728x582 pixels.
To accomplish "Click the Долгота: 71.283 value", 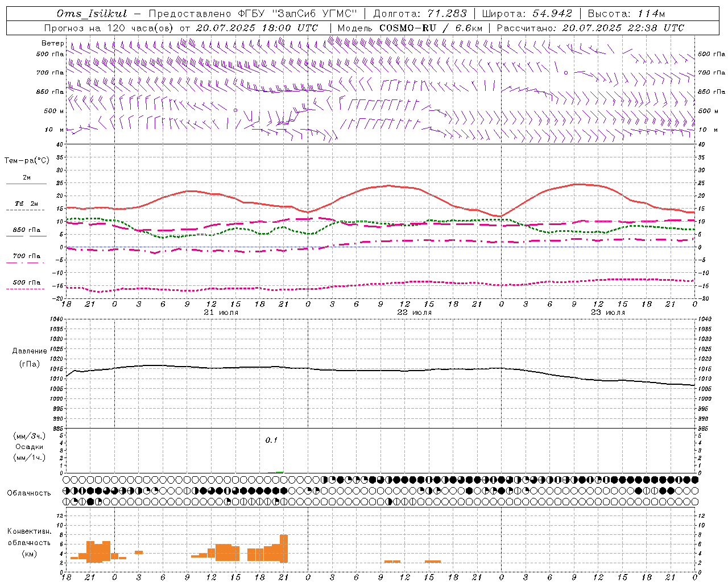I will point(420,14).
